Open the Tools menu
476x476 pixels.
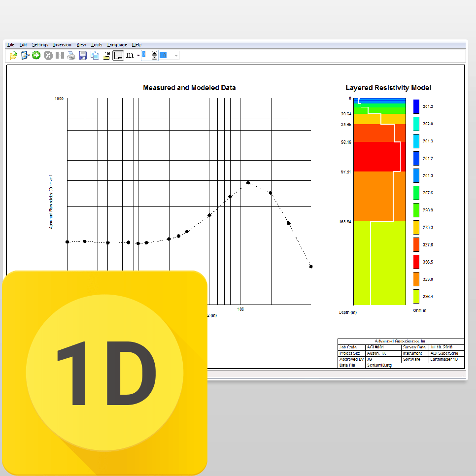(x=96, y=44)
